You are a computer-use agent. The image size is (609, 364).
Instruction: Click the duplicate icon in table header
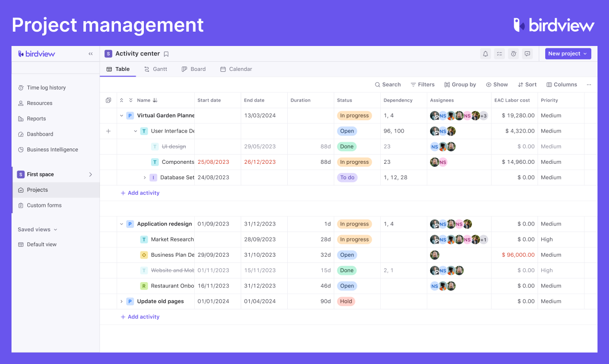coord(108,100)
